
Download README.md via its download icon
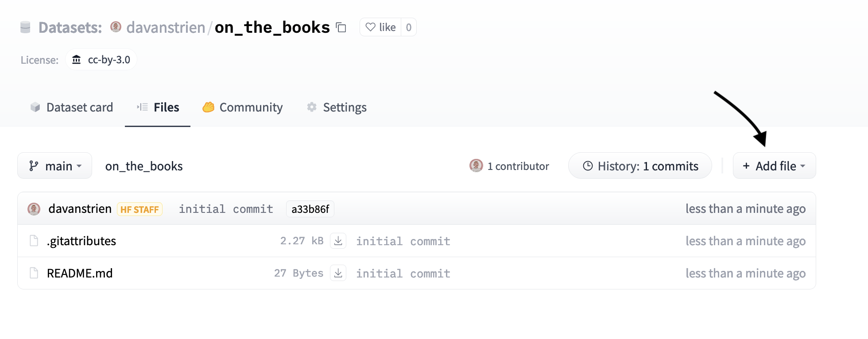point(338,273)
